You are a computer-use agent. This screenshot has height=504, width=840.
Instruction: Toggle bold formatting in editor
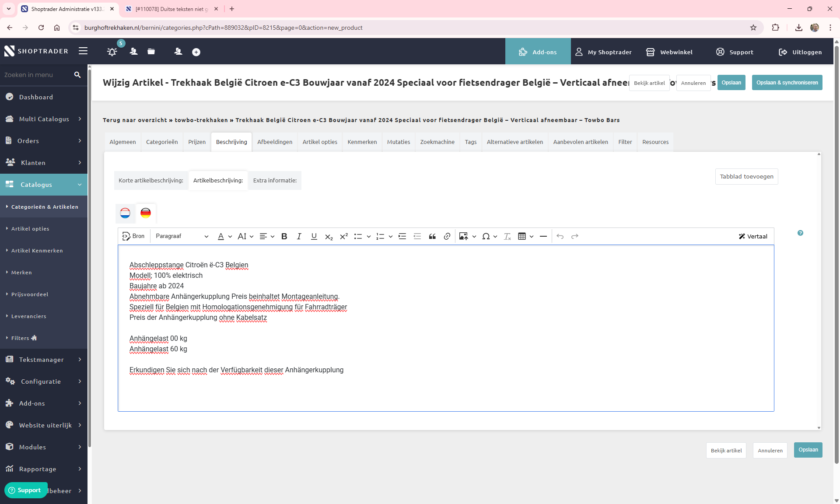tap(284, 236)
